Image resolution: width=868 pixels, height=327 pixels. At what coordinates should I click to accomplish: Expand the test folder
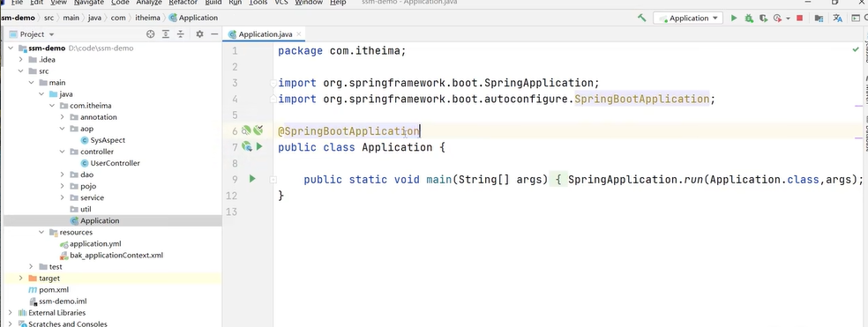31,267
